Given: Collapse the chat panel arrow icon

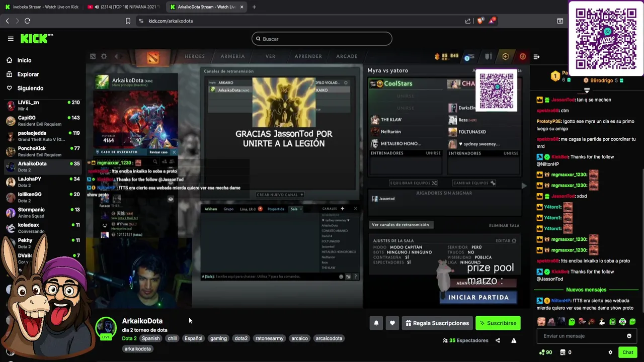Looking at the screenshot, I should [x=536, y=57].
